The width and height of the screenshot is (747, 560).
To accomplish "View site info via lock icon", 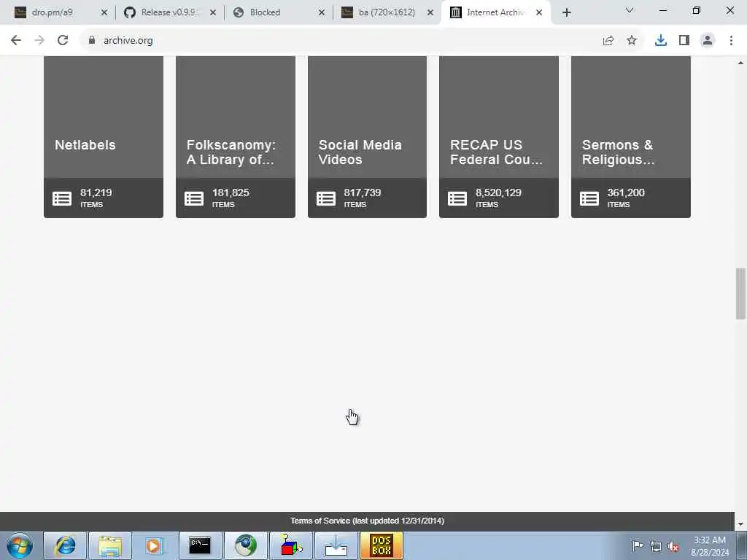I will click(92, 41).
